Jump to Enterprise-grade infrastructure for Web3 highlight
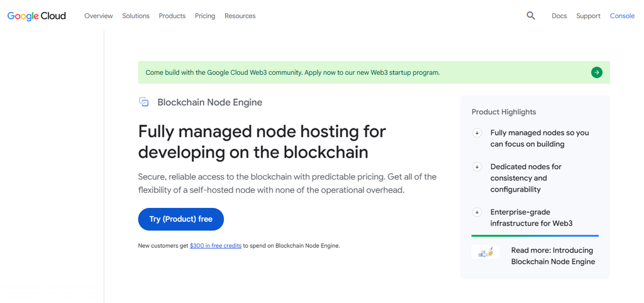 click(x=531, y=218)
